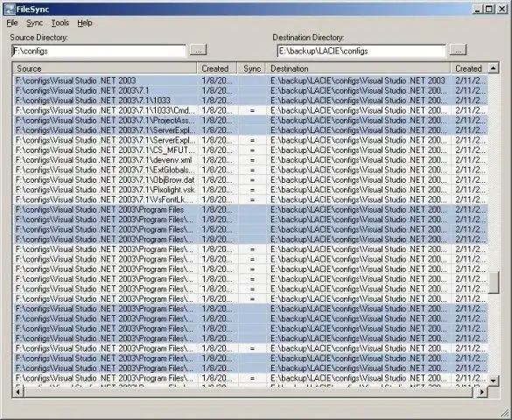Sort by the Sync column header
The image size is (512, 420).
click(x=252, y=68)
